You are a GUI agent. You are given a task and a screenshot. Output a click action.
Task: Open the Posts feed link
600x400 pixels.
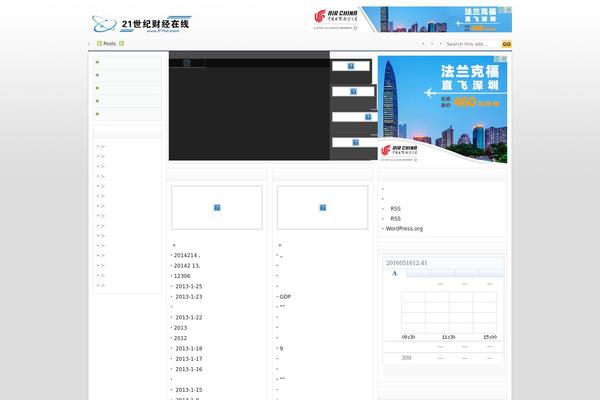pos(109,44)
